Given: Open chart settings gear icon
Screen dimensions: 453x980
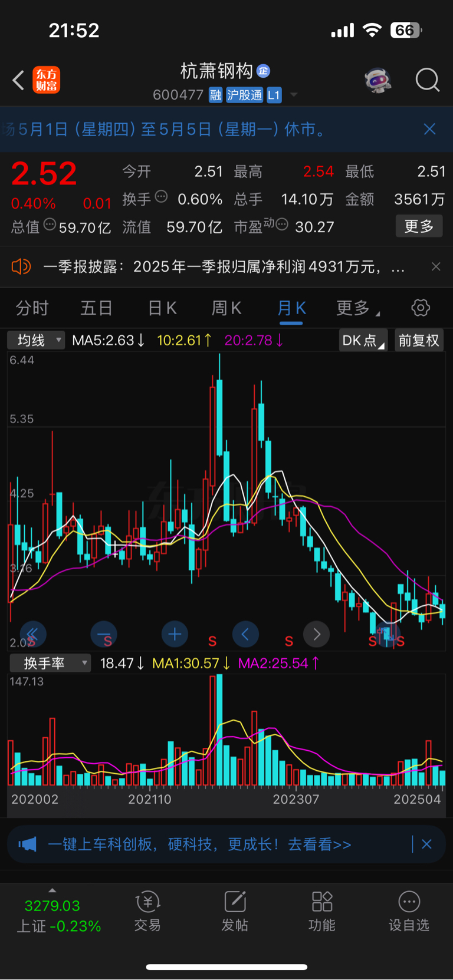Looking at the screenshot, I should tap(421, 308).
